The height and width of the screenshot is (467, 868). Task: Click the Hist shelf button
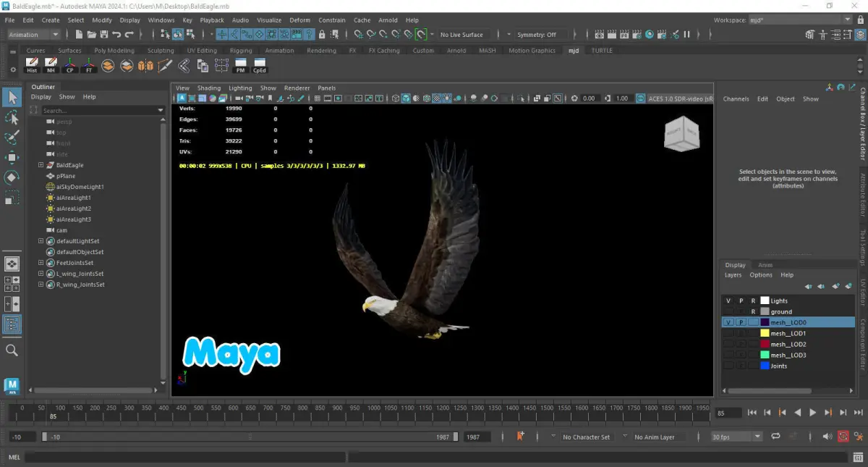click(x=32, y=66)
